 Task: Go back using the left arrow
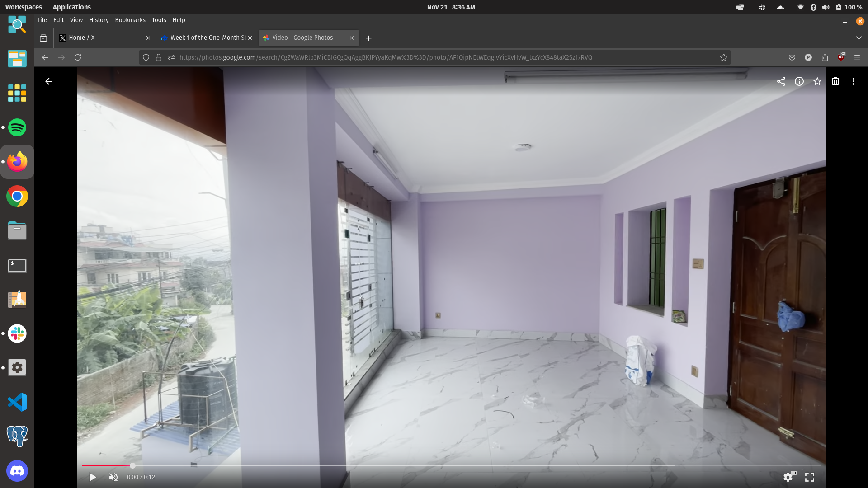tap(49, 81)
